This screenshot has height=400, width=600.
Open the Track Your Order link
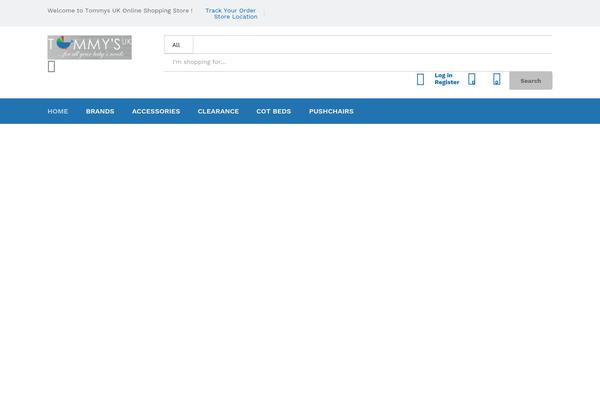click(230, 10)
